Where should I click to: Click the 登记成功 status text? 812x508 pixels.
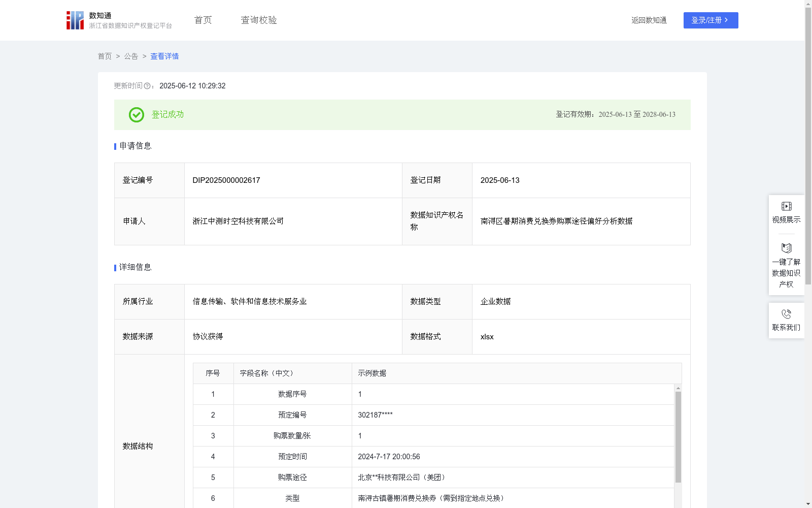point(167,115)
